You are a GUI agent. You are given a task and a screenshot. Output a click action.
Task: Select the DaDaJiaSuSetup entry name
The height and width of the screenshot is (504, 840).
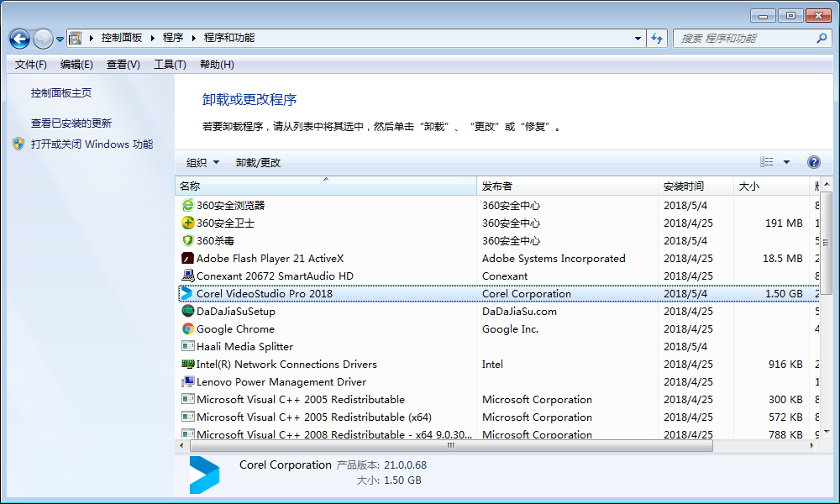[x=236, y=311]
